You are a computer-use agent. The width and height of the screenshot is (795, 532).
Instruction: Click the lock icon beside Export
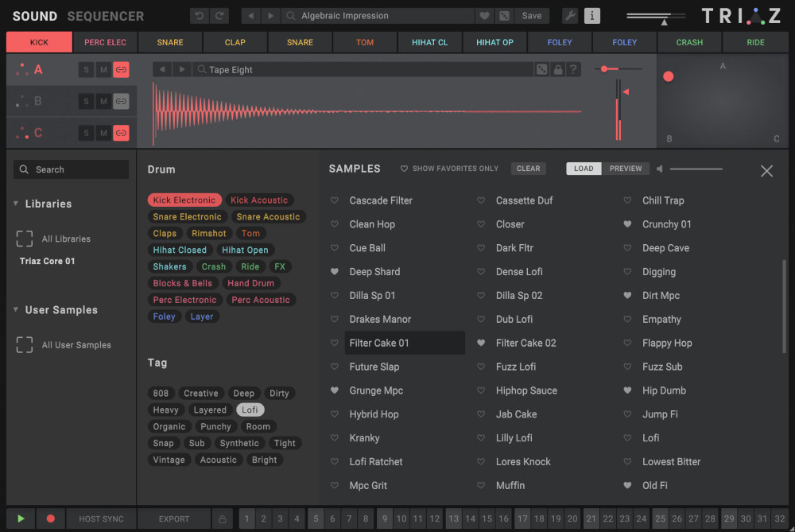[x=222, y=518]
